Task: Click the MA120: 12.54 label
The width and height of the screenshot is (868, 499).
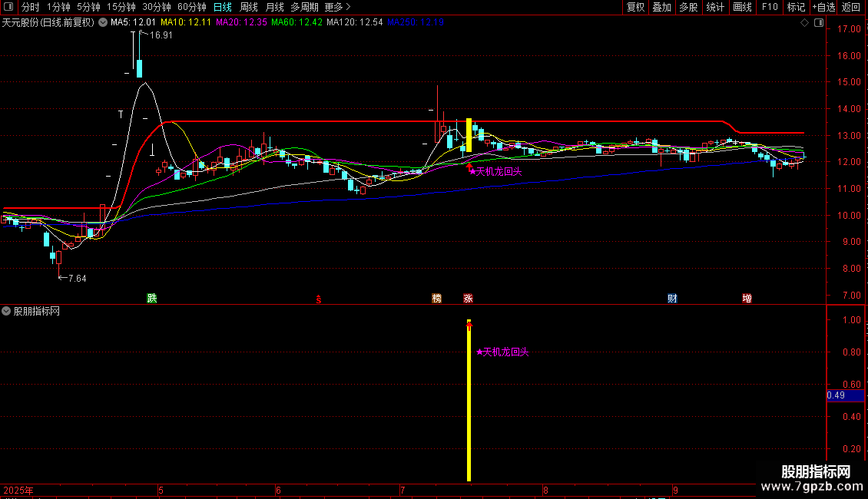Action: tap(354, 22)
